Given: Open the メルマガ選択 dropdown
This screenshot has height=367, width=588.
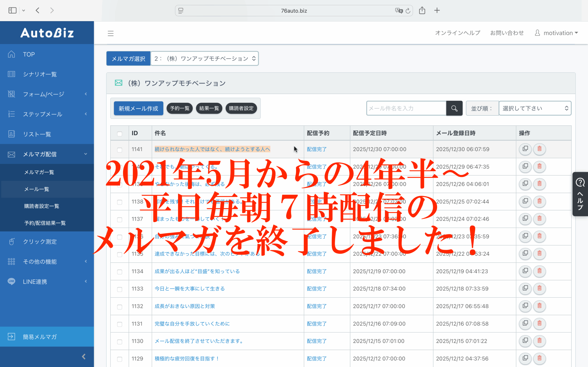Looking at the screenshot, I should [x=204, y=58].
